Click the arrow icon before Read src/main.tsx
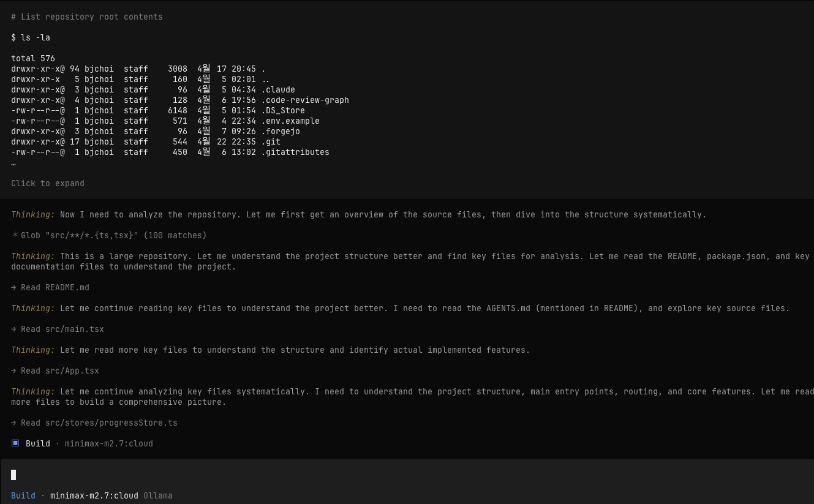Screen dimensions: 814x504 click(x=14, y=329)
